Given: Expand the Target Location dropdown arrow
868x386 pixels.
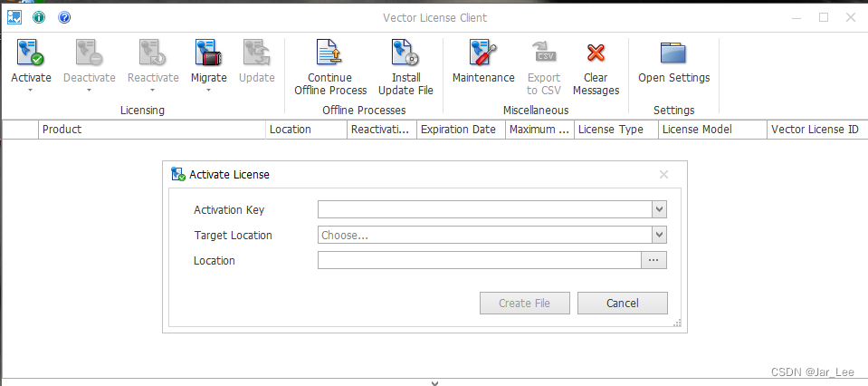Looking at the screenshot, I should (x=659, y=236).
